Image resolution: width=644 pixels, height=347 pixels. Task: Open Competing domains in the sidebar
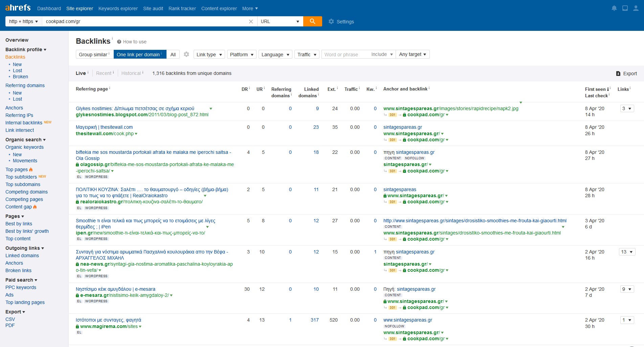(26, 192)
